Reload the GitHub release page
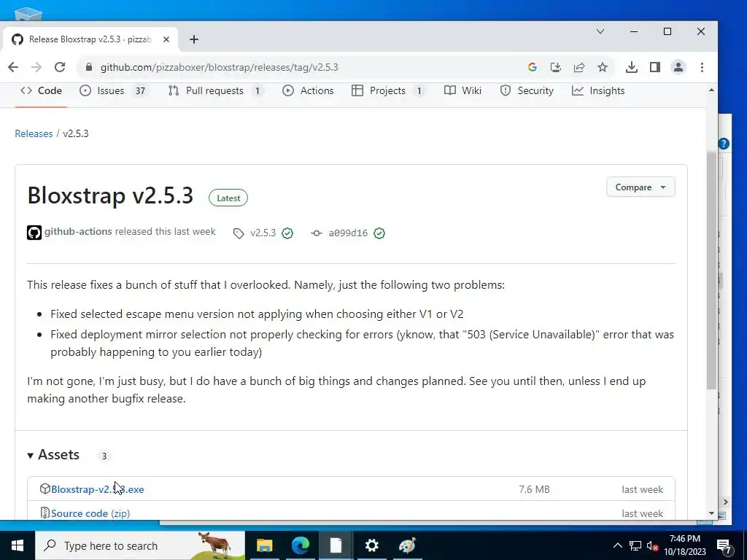The height and width of the screenshot is (560, 747). coord(60,67)
